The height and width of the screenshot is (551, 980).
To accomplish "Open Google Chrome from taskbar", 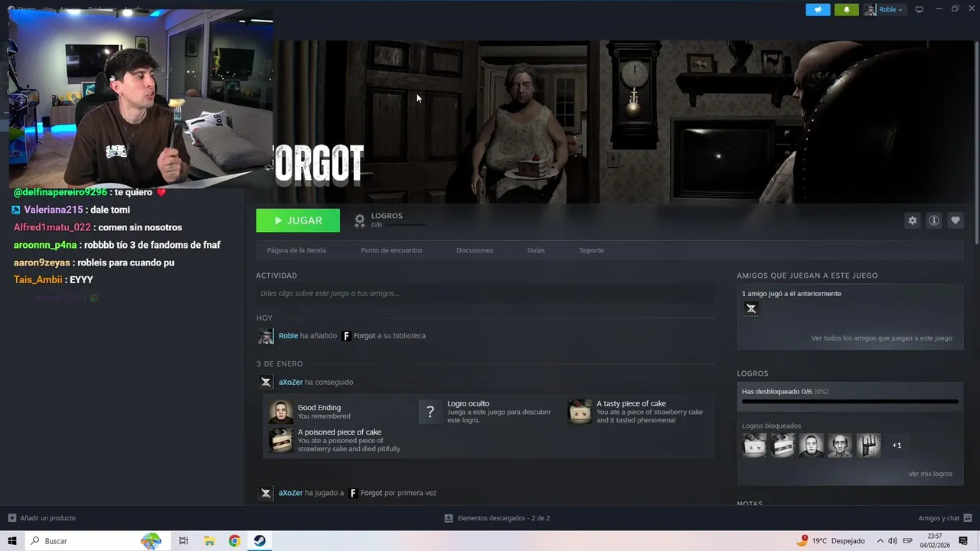I will [x=234, y=541].
